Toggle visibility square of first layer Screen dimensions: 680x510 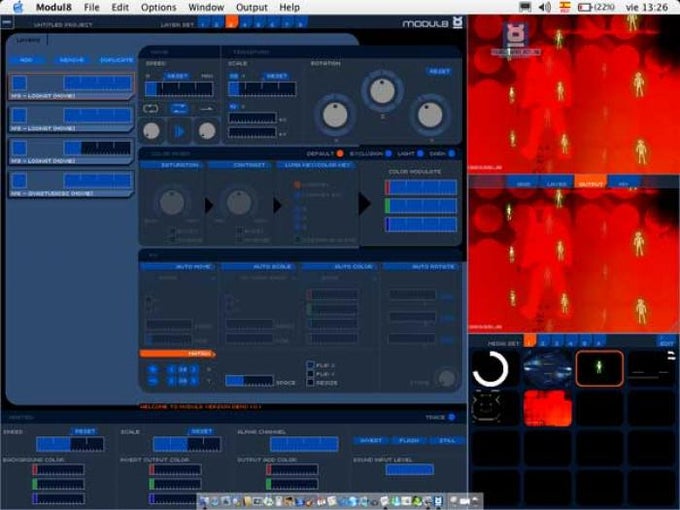coord(19,83)
